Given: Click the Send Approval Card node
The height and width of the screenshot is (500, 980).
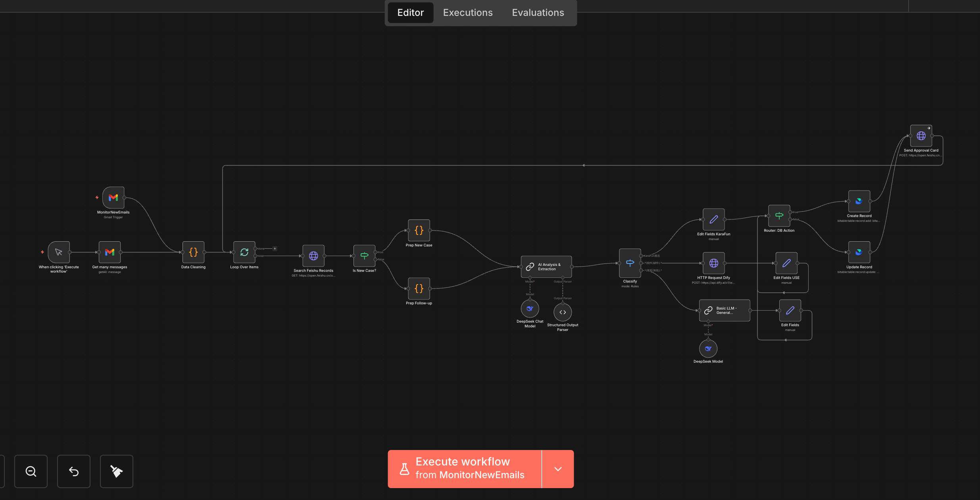Looking at the screenshot, I should [921, 136].
